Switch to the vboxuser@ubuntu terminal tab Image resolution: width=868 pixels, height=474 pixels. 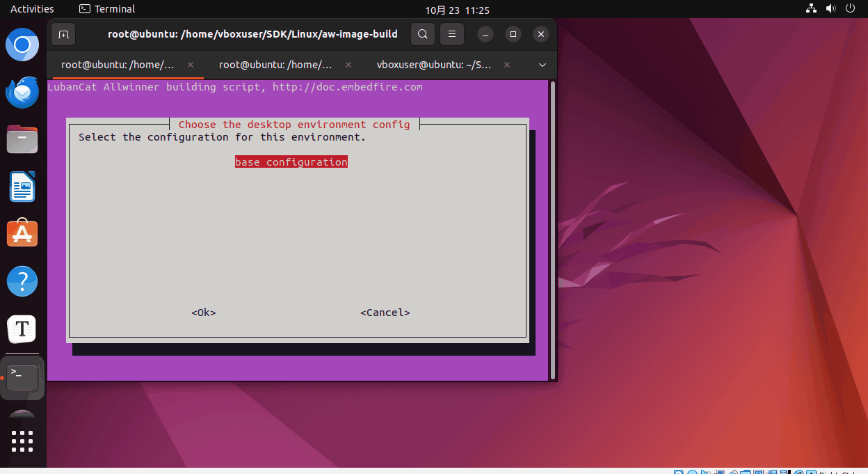click(x=434, y=65)
